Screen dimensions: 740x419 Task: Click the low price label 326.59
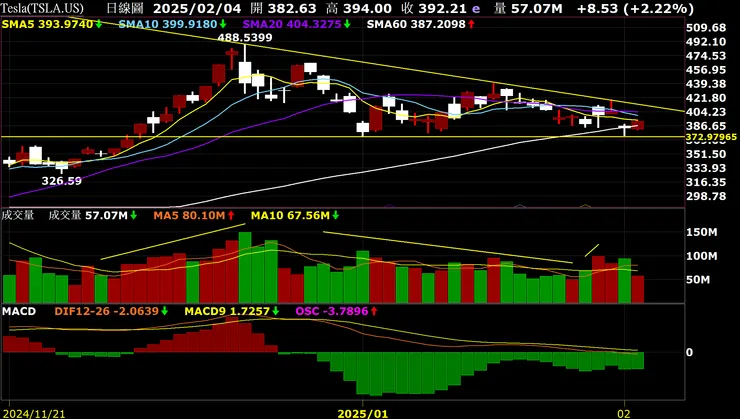point(61,181)
